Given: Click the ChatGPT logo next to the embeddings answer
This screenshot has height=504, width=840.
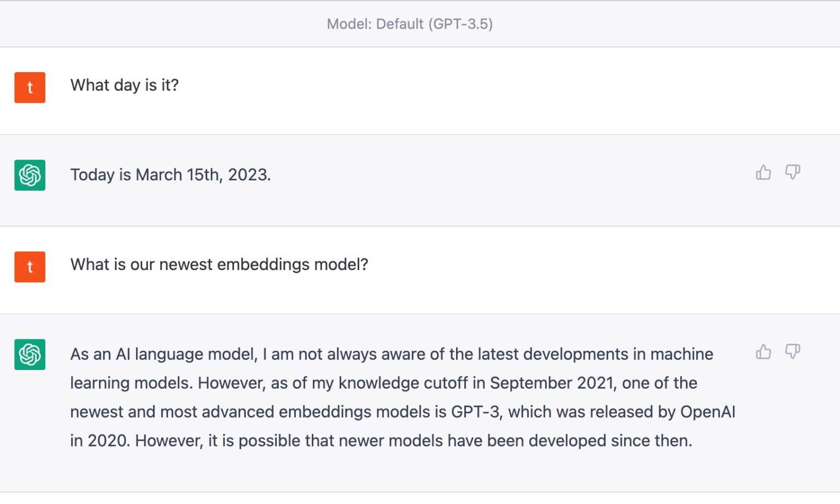Looking at the screenshot, I should [x=30, y=354].
